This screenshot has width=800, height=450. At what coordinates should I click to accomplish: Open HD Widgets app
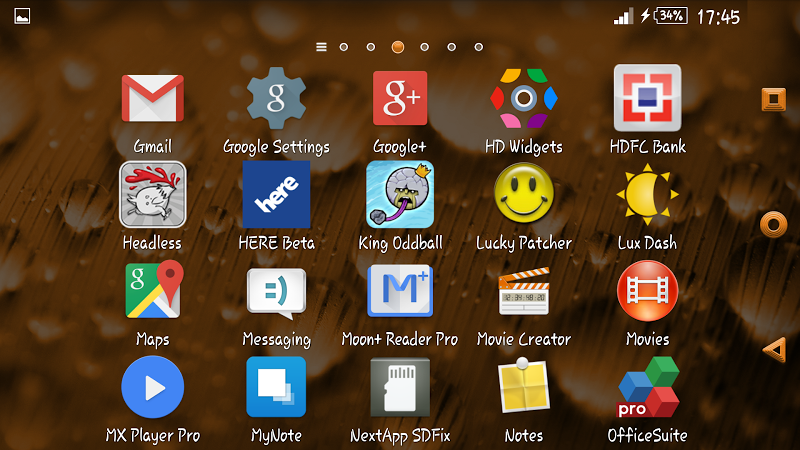tap(523, 98)
